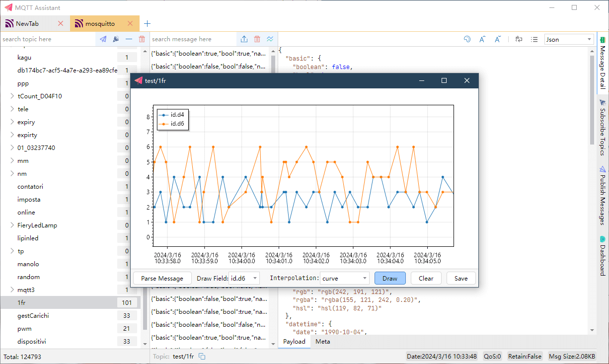This screenshot has height=364, width=609.
Task: Switch to the NewTab tab
Action: 35,23
